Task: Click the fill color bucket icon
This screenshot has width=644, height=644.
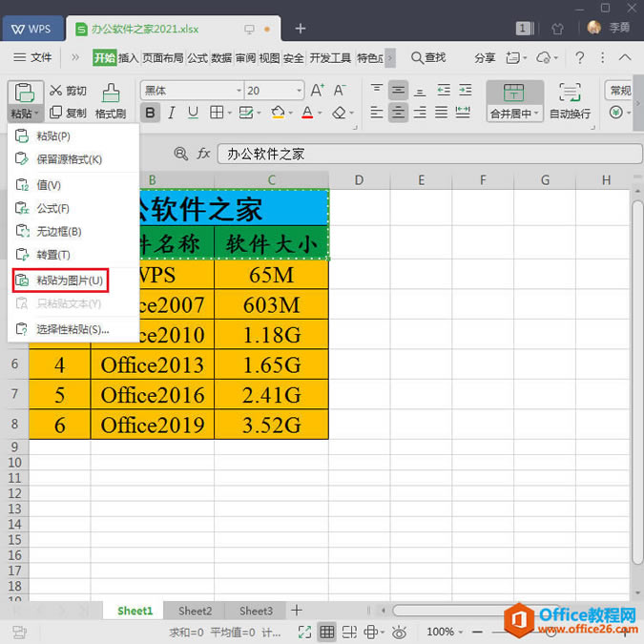Action: pos(278,113)
